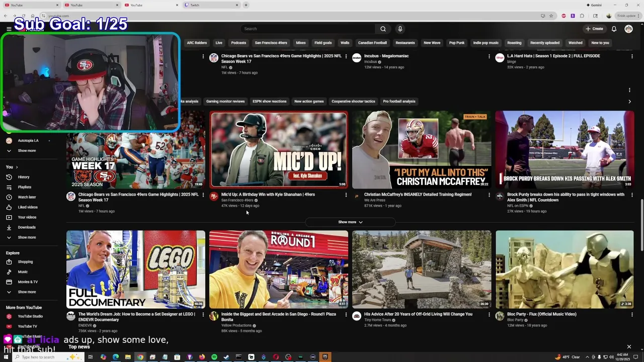Open Mic'd Up Kyle Shanahan thumbnail
Screen dimensions: 644x362
[279, 149]
